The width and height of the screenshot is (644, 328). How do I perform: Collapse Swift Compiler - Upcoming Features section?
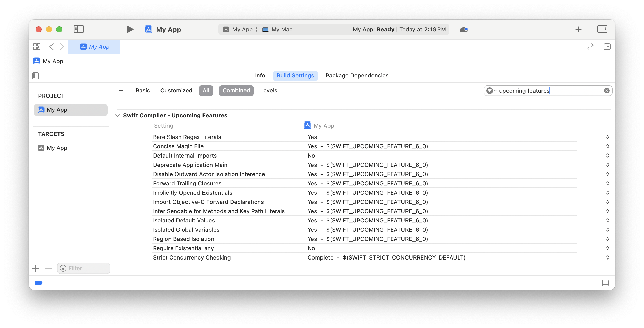[x=118, y=116]
